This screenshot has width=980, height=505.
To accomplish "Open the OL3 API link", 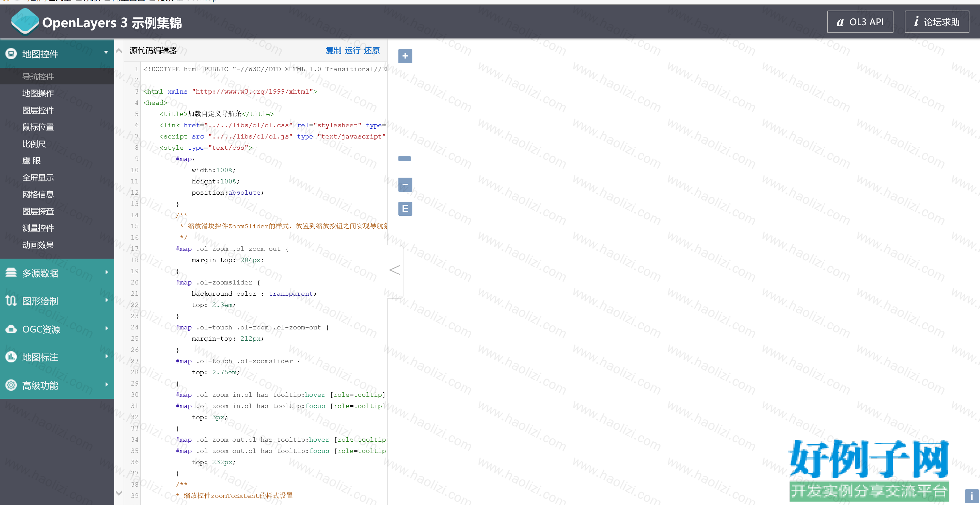I will pyautogui.click(x=860, y=22).
